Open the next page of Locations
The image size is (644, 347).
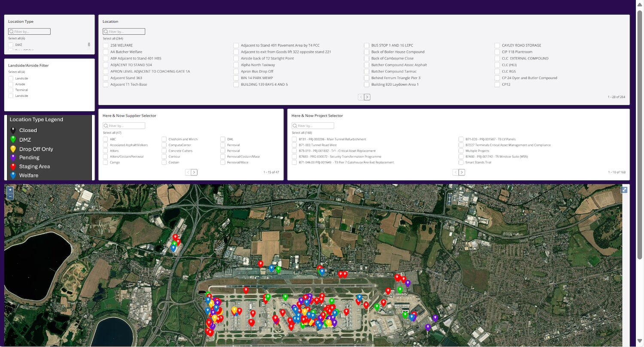tap(367, 97)
